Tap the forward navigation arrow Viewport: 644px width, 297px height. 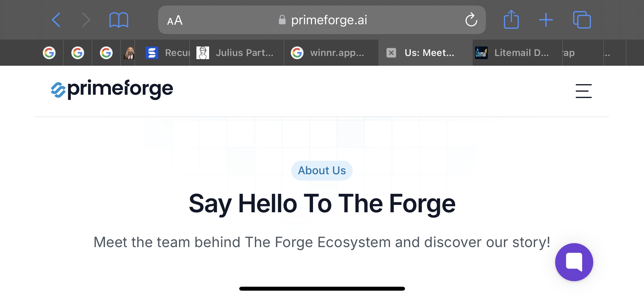coord(86,20)
